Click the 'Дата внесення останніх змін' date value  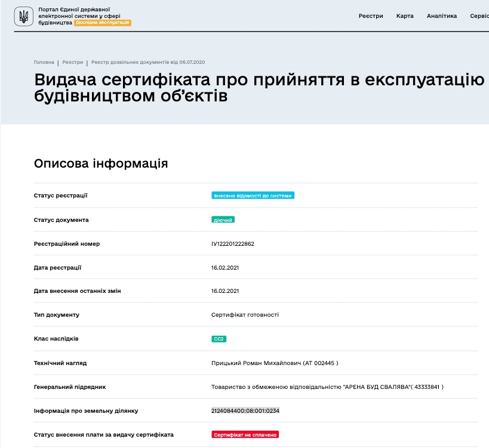pos(225,291)
